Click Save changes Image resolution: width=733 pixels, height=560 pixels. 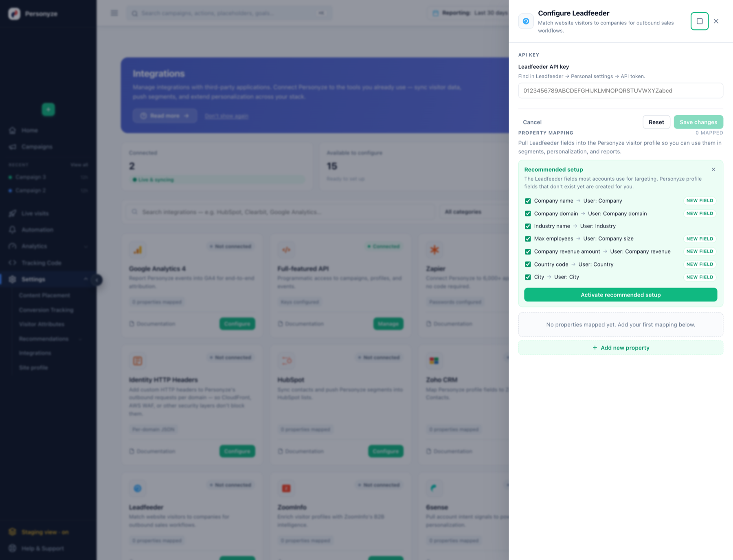coord(698,122)
